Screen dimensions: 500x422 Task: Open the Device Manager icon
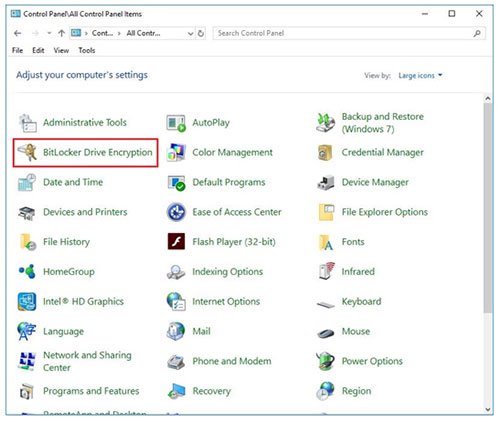click(326, 182)
